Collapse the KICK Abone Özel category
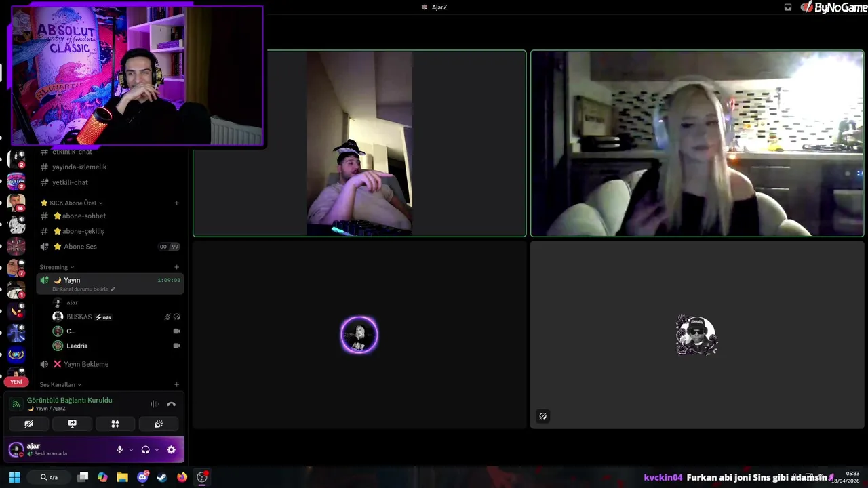 pyautogui.click(x=71, y=203)
